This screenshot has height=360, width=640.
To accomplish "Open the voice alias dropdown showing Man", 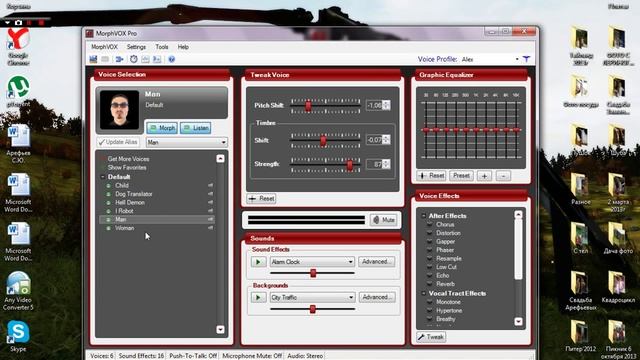I will click(x=187, y=142).
